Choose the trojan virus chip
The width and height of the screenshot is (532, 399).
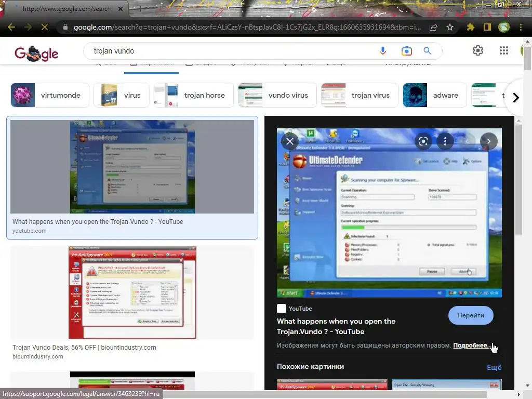tap(360, 95)
